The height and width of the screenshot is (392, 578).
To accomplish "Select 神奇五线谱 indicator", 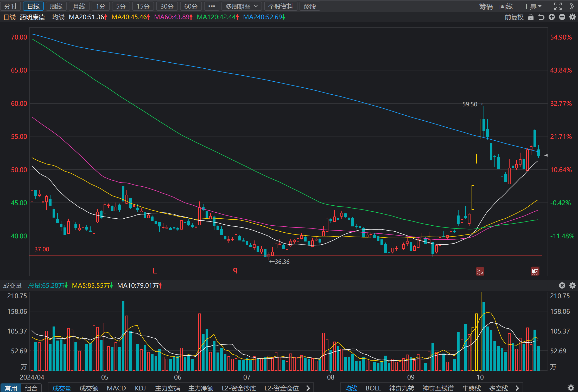I will pos(438,388).
